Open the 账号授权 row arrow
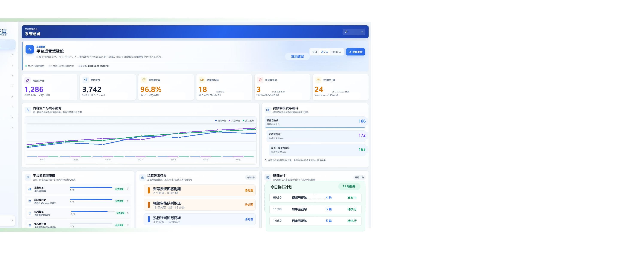The image size is (644, 258). click(128, 213)
